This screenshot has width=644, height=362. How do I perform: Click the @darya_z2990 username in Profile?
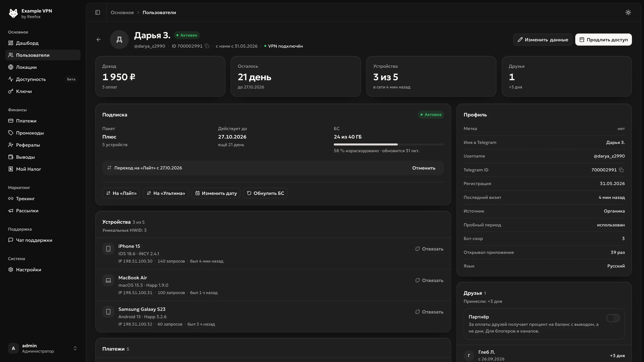click(609, 156)
